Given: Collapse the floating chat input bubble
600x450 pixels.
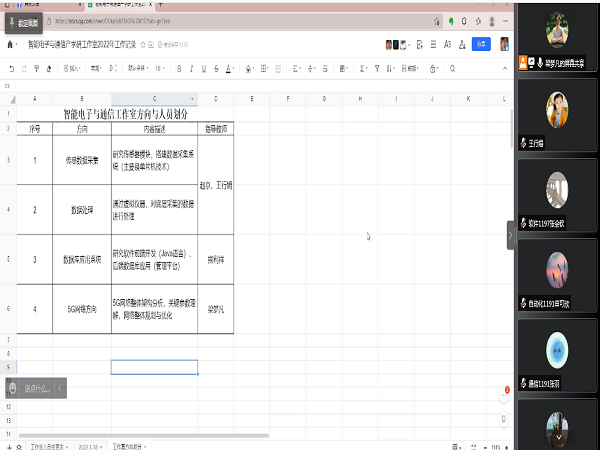Looking at the screenshot, I should tap(59, 388).
